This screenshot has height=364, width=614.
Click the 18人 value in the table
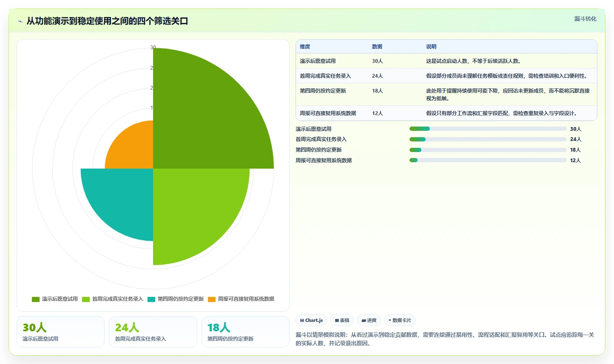pos(378,91)
